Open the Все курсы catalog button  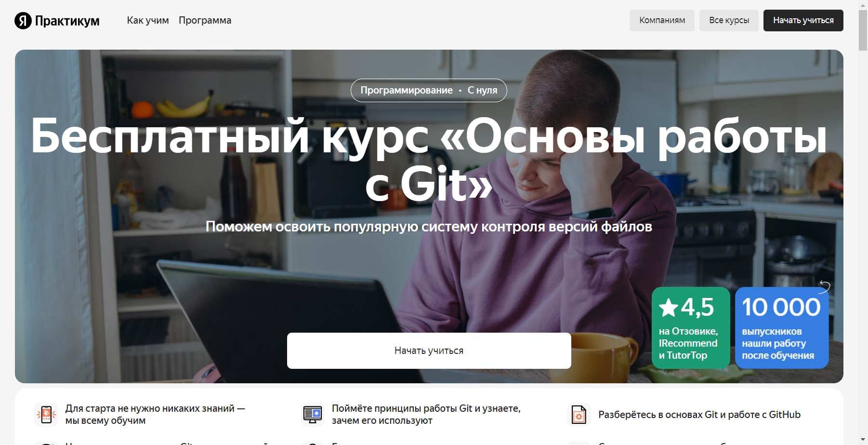pyautogui.click(x=729, y=20)
